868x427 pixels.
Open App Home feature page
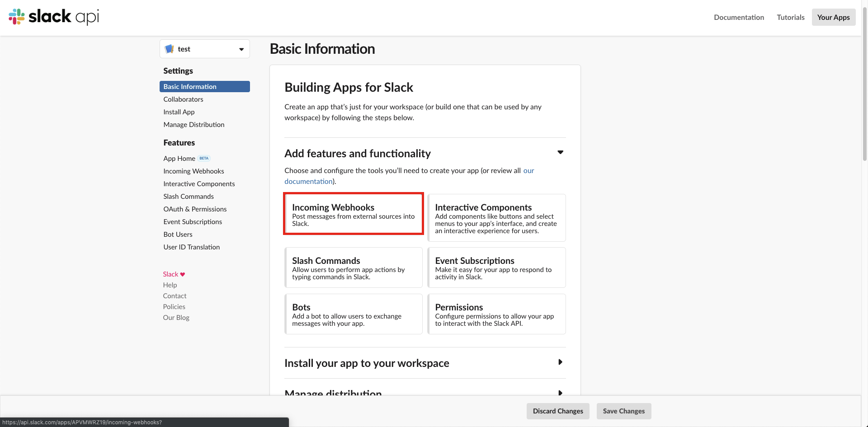point(179,158)
